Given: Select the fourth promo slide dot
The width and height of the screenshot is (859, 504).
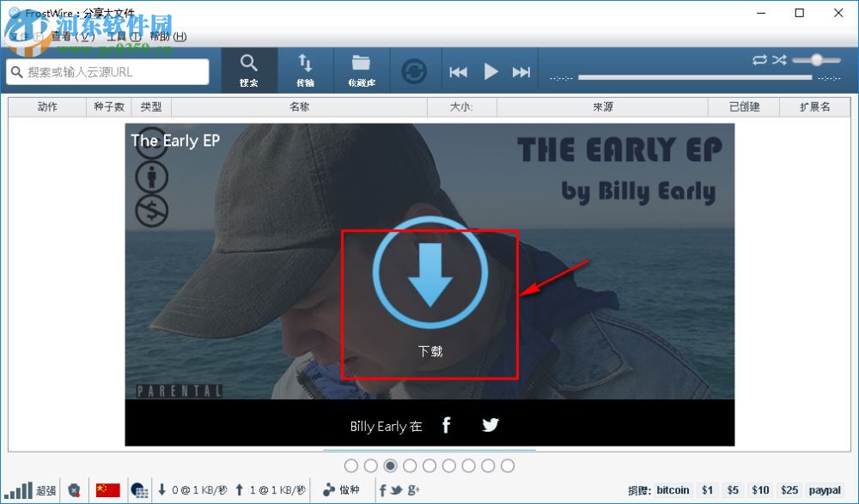Looking at the screenshot, I should [410, 465].
